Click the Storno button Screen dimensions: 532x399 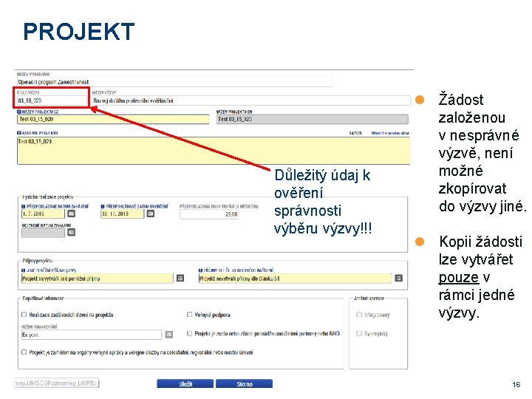click(x=245, y=383)
